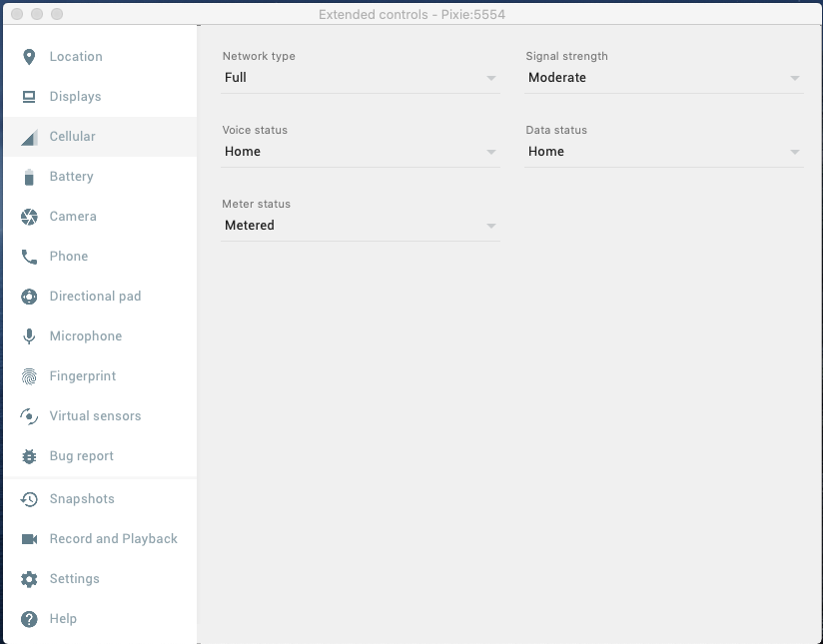Viewport: 823px width, 644px height.
Task: Open Fingerprint using its icon
Action: (x=29, y=376)
